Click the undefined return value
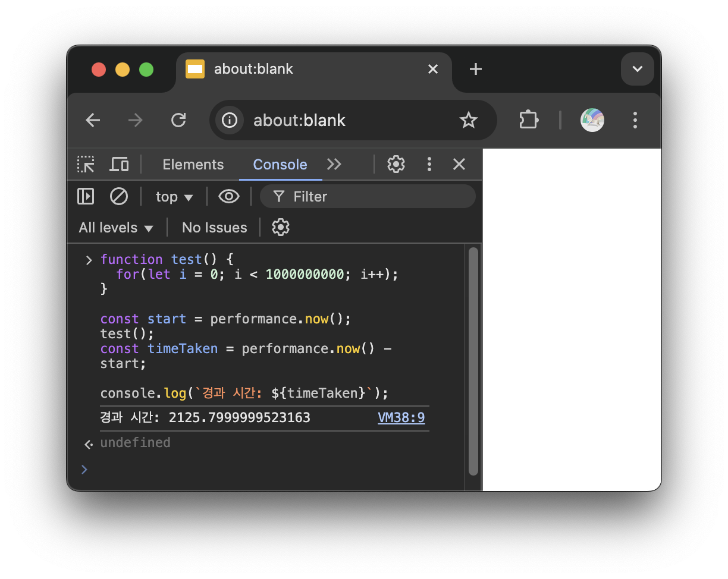Screen dimensions: 728x579 click(x=135, y=442)
